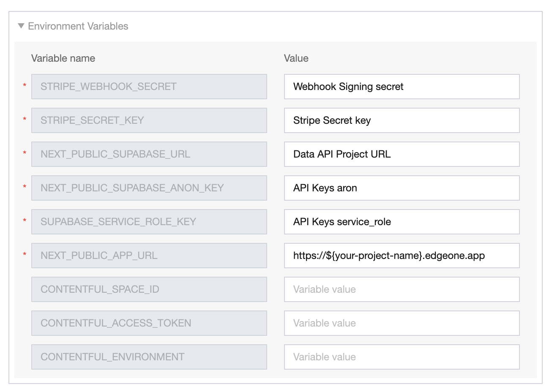Edit the Stripe Secret key value field
This screenshot has height=392, width=552.
402,120
